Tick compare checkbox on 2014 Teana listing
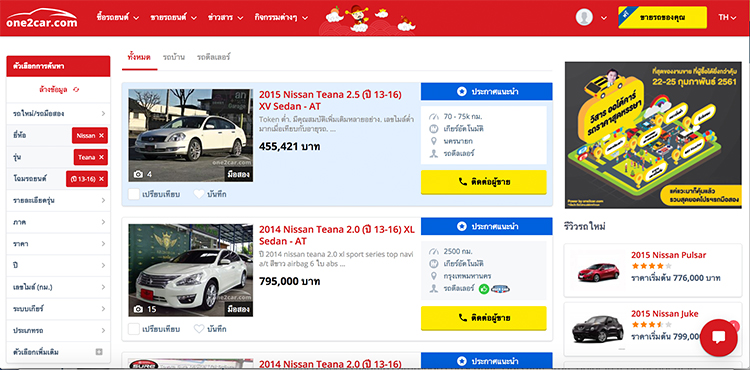750x370 pixels. pos(134,329)
